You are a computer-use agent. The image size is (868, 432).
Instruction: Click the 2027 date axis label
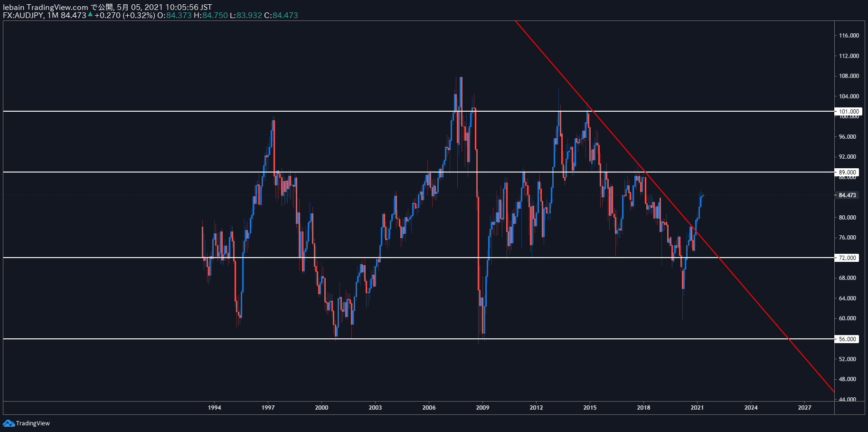(804, 408)
